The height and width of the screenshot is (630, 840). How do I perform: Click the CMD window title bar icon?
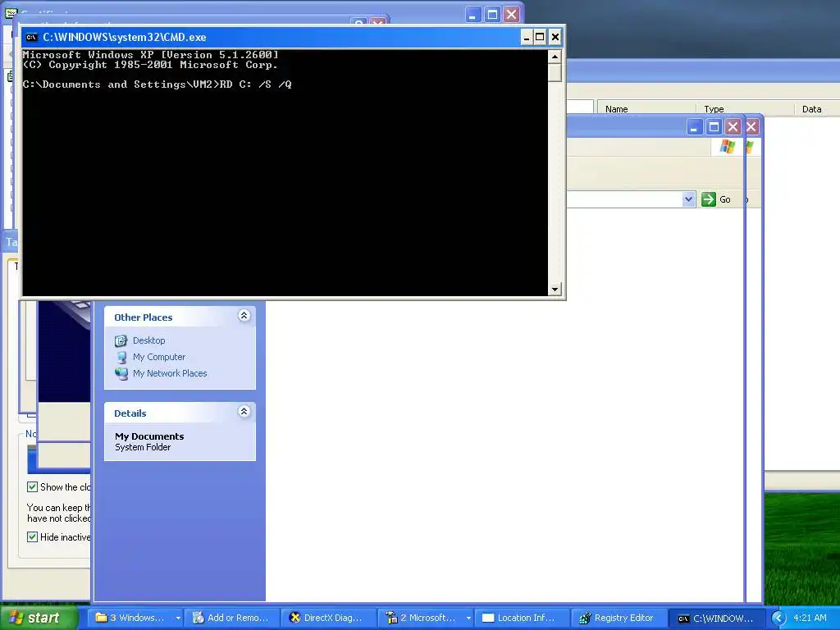pos(32,37)
